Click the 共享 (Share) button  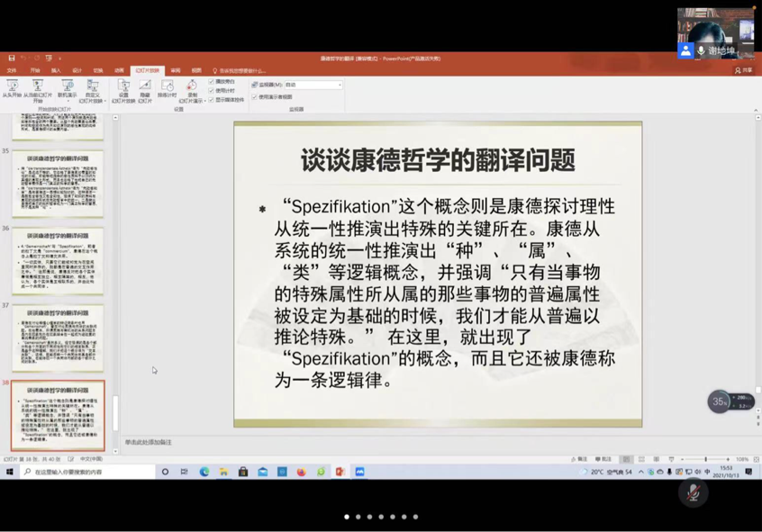pyautogui.click(x=743, y=70)
